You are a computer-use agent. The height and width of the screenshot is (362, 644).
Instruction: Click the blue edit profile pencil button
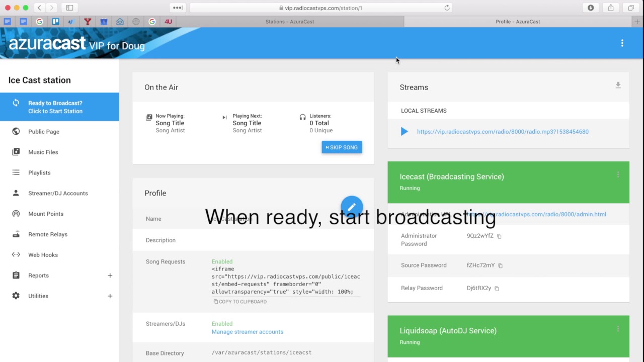(352, 207)
